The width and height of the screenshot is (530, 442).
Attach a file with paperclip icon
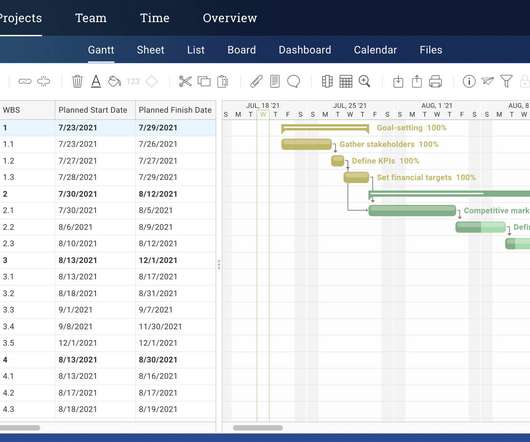click(x=256, y=81)
